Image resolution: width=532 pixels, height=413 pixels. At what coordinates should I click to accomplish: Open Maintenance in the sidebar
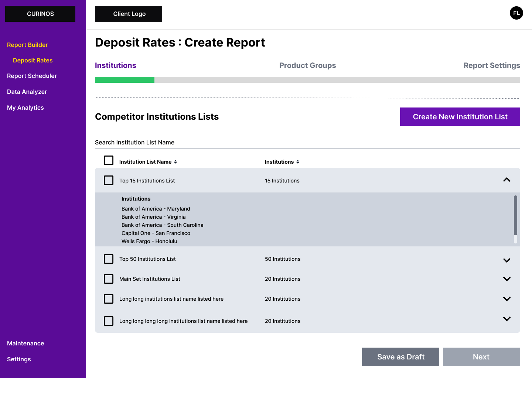[x=25, y=343]
